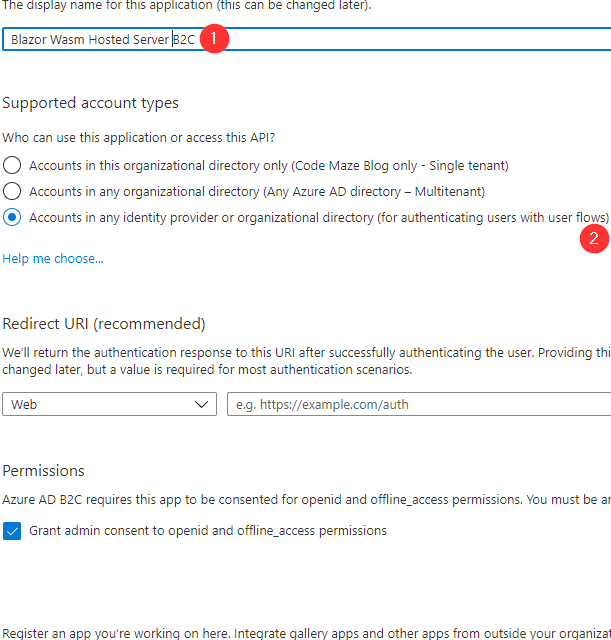
Task: Select 'Accounts in this organizational directory only' radio
Action: 12,165
